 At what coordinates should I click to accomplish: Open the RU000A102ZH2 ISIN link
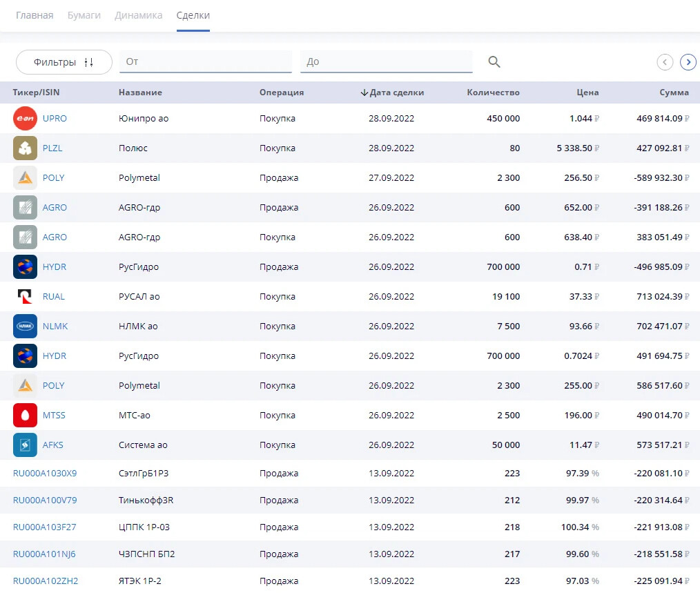[46, 581]
